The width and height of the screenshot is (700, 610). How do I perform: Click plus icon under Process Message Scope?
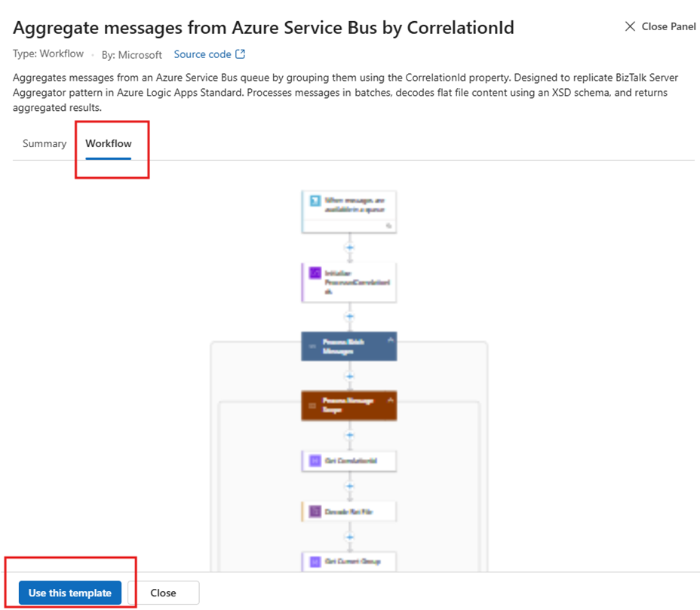[x=348, y=435]
